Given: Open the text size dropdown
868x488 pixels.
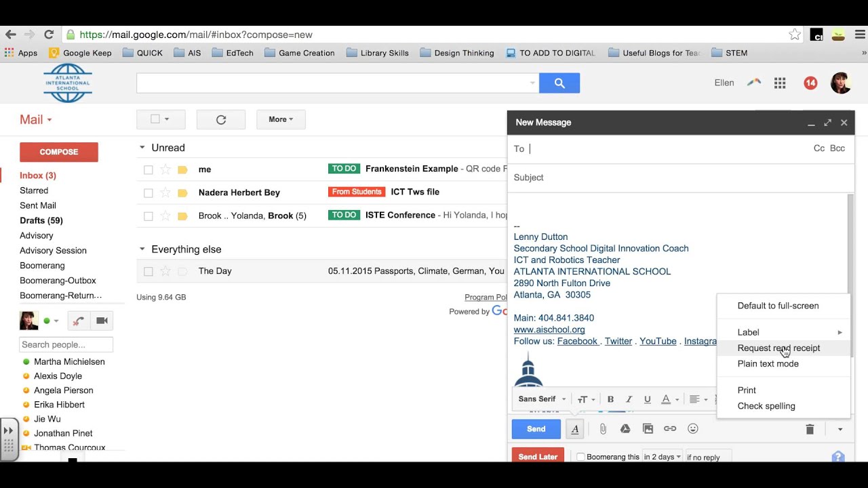Looking at the screenshot, I should coord(586,399).
